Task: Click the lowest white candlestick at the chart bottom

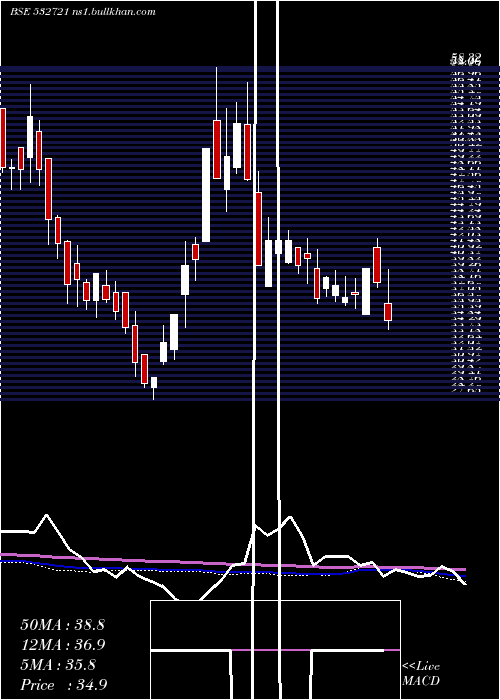Action: point(154,383)
